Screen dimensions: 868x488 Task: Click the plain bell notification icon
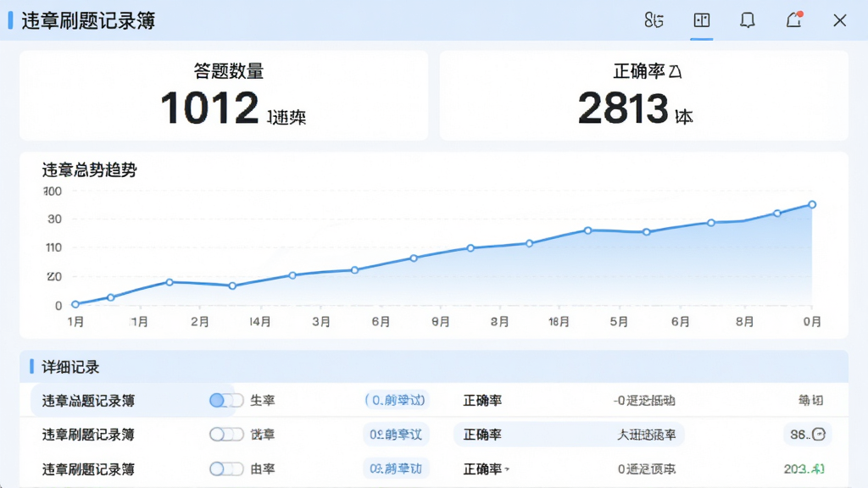(x=748, y=20)
